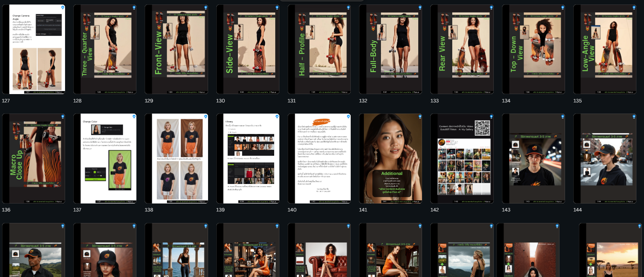Open the Three-Quarter View page thumbnail

coord(105,49)
